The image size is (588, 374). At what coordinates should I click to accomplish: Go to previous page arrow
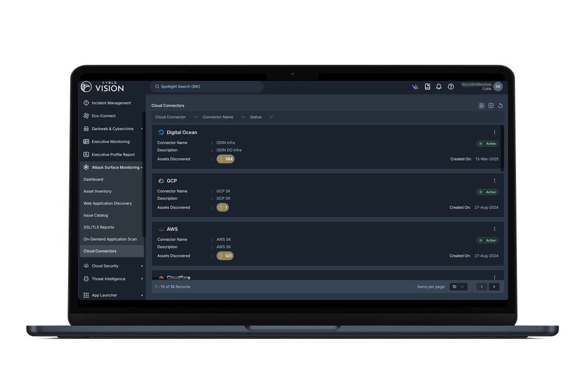(482, 287)
